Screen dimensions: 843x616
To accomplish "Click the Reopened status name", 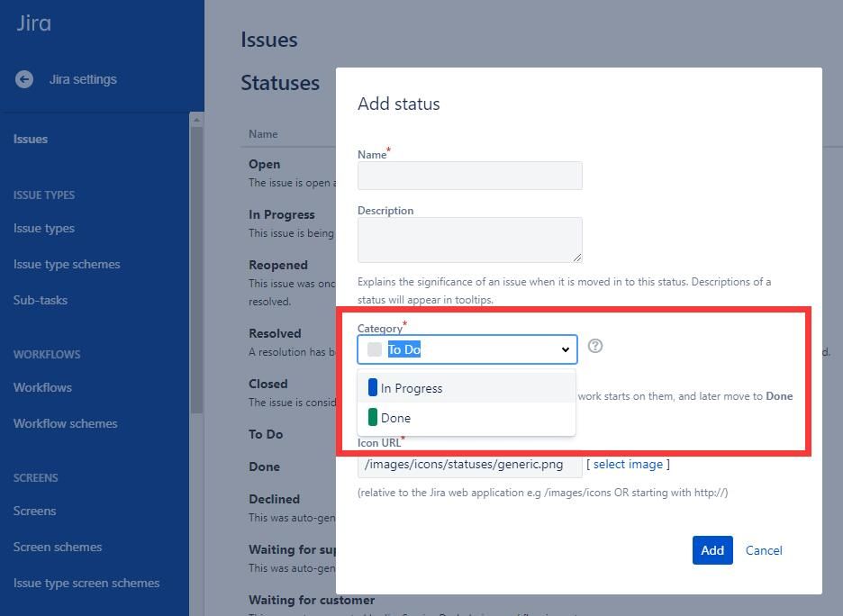I will pyautogui.click(x=278, y=265).
